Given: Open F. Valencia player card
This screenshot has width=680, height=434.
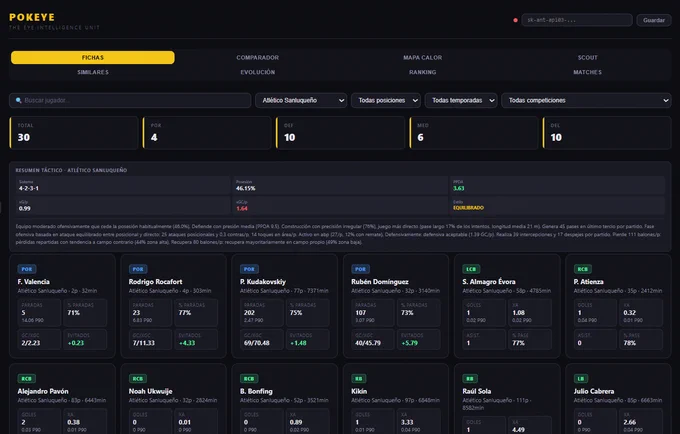Looking at the screenshot, I should (x=62, y=306).
